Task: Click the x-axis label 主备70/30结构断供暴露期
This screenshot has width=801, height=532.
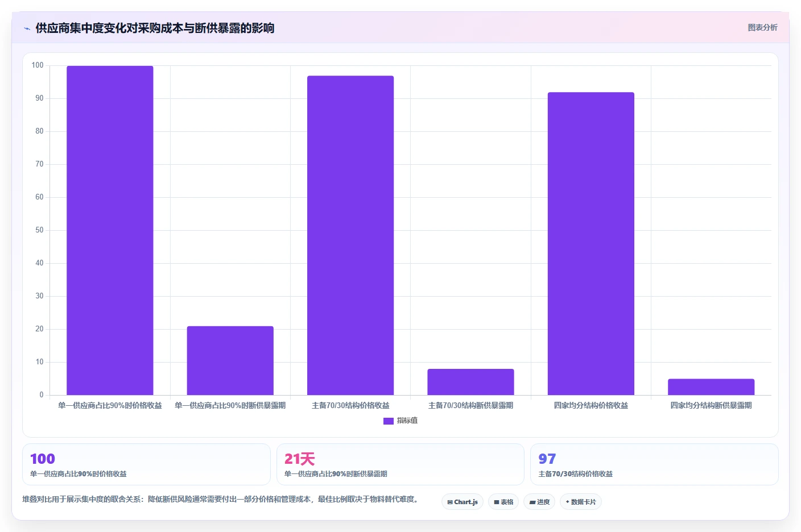Action: point(470,405)
